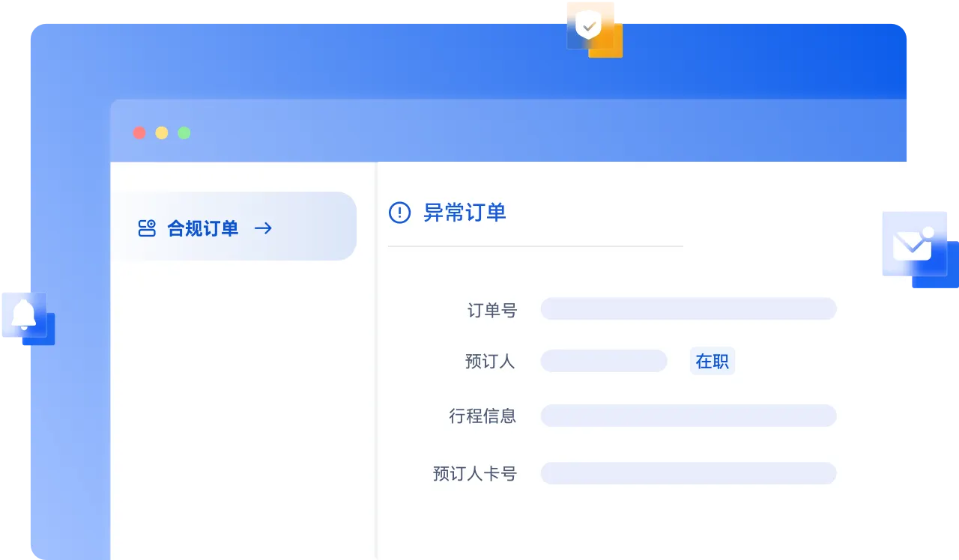The image size is (959, 560).
Task: Open the bell notification icon
Action: [25, 314]
